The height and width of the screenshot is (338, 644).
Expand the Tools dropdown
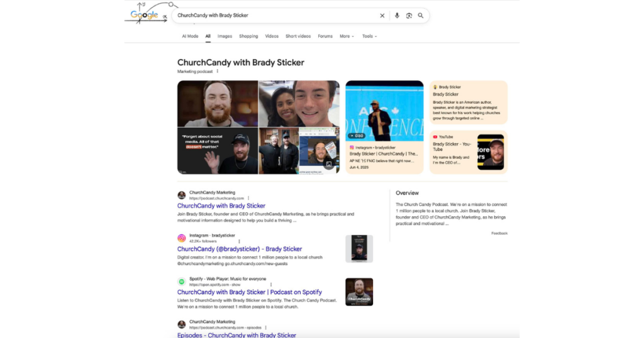[369, 36]
